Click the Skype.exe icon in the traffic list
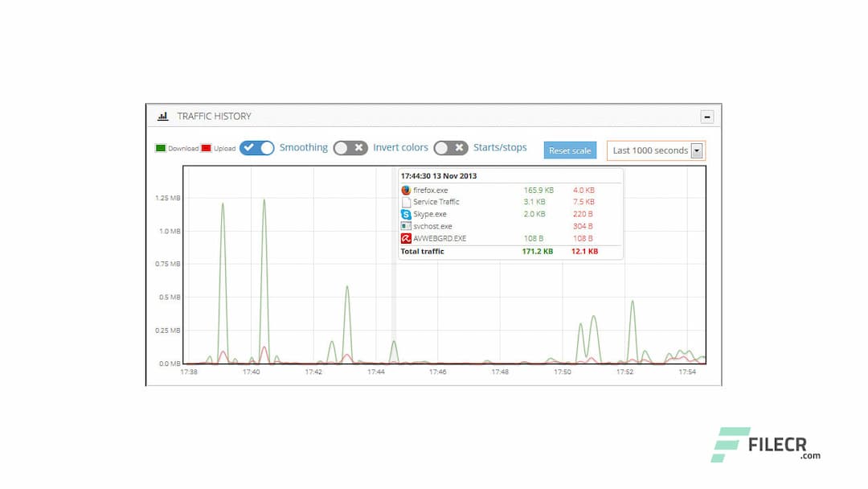Viewport: 868px width, 489px height. point(405,215)
